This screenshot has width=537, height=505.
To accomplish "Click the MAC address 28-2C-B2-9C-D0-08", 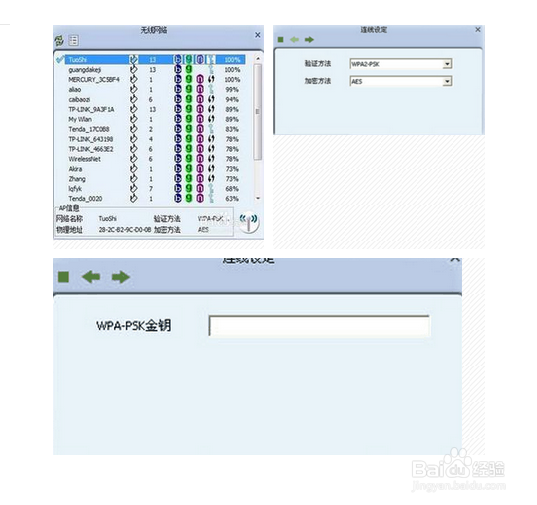I will (x=125, y=230).
